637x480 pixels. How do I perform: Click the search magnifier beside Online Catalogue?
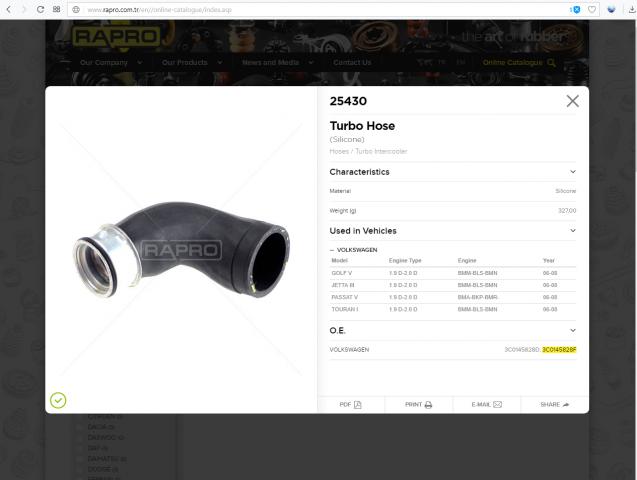[x=551, y=63]
